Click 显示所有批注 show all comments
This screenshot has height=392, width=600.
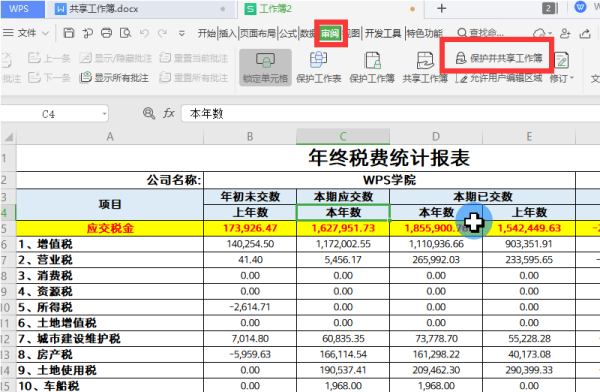tap(114, 78)
